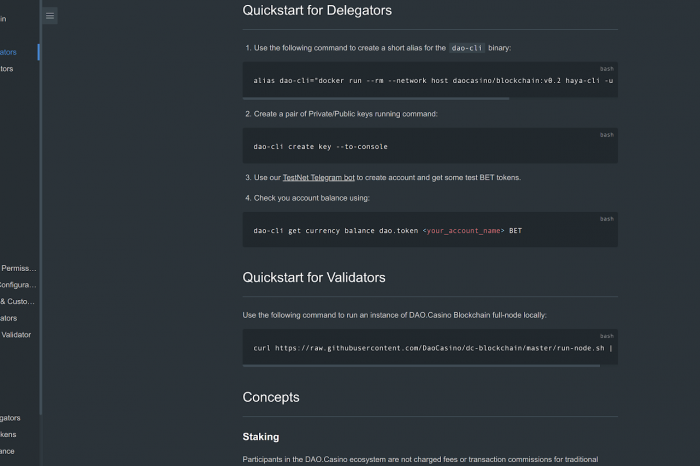Select the Permiss… sidebar item

click(18, 268)
